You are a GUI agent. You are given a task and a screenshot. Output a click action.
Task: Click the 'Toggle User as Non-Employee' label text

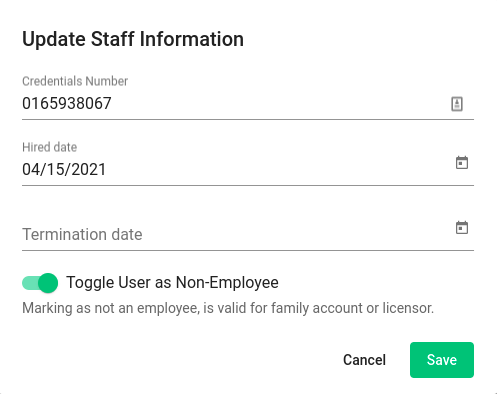click(x=172, y=282)
